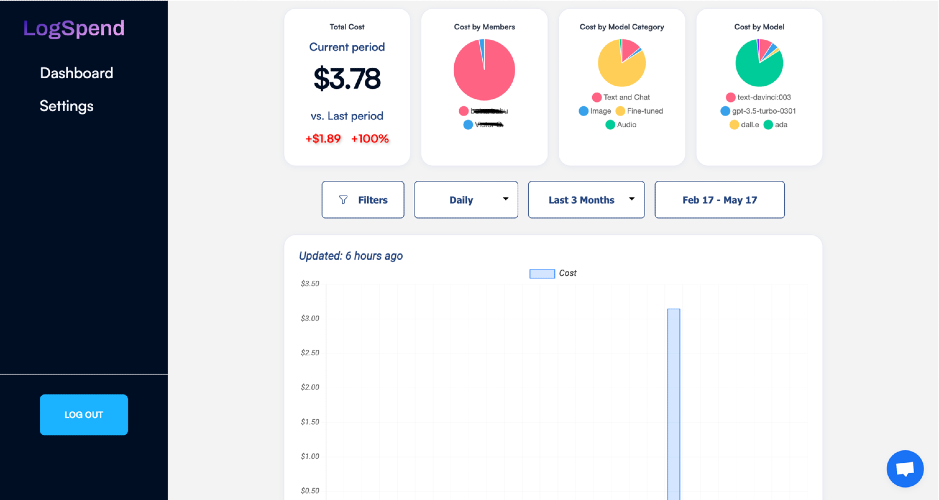
Task: Click the LogSpend logo
Action: [74, 28]
